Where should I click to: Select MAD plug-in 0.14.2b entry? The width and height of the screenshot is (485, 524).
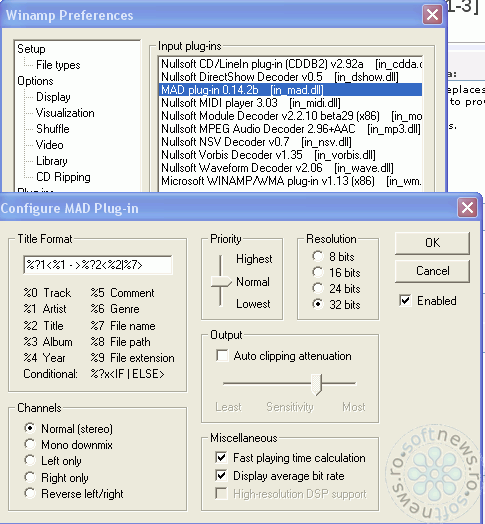click(290, 90)
